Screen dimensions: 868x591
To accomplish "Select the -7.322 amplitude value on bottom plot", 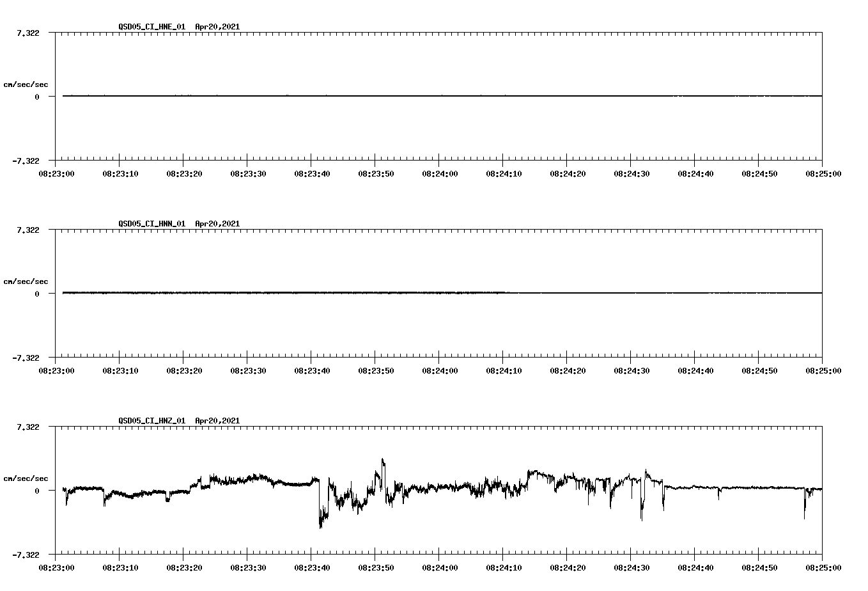I will click(26, 555).
